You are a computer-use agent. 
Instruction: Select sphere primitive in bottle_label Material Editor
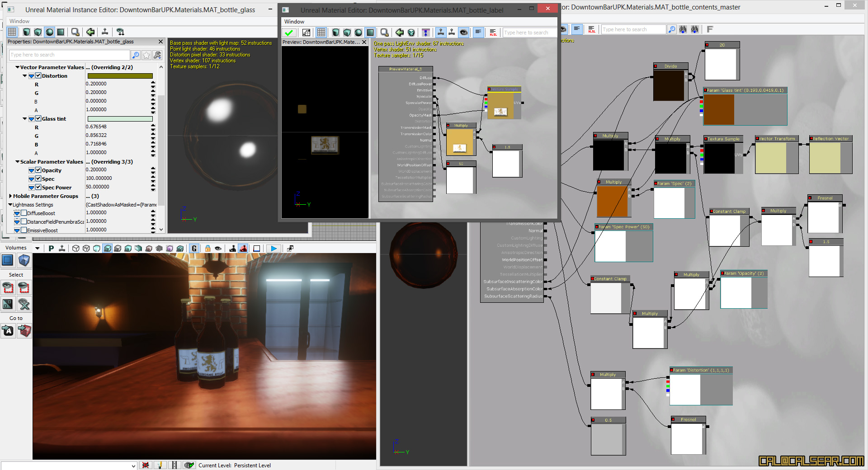(x=359, y=32)
